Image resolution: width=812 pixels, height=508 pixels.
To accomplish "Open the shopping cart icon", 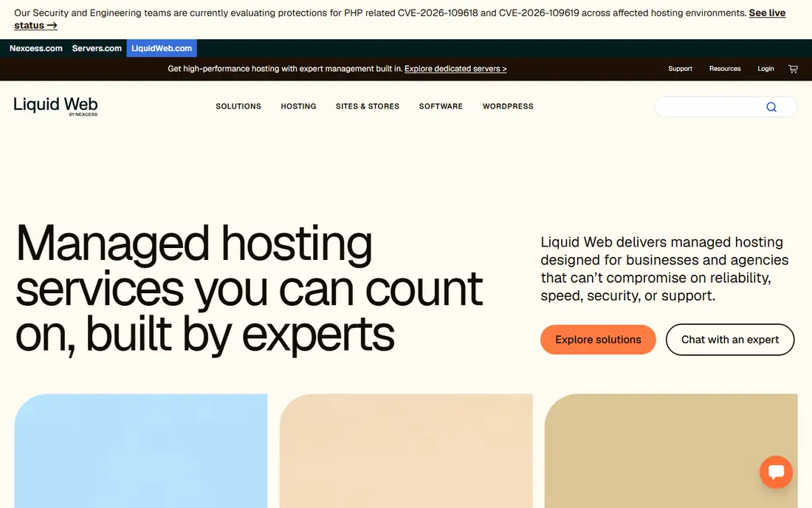I will tap(793, 69).
